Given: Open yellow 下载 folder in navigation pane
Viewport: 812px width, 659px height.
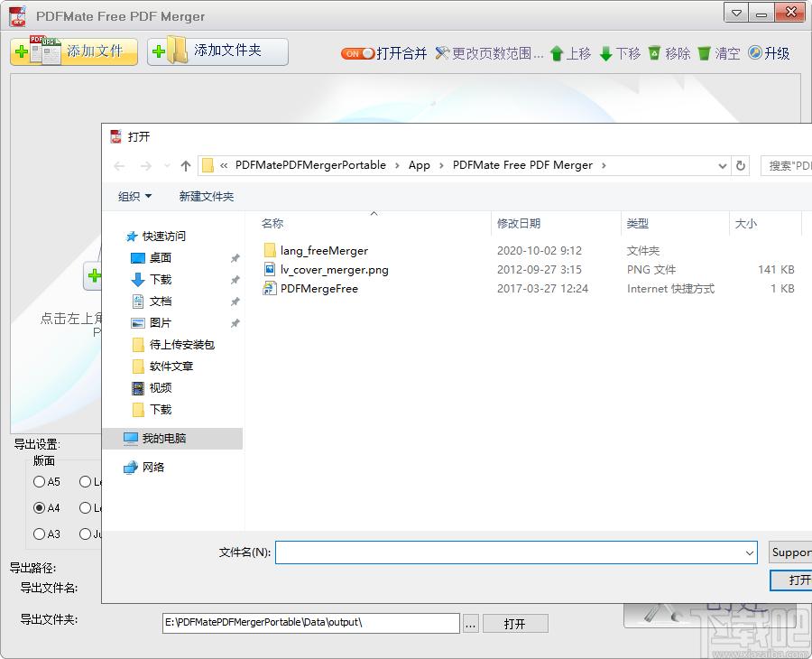Looking at the screenshot, I should point(152,410).
